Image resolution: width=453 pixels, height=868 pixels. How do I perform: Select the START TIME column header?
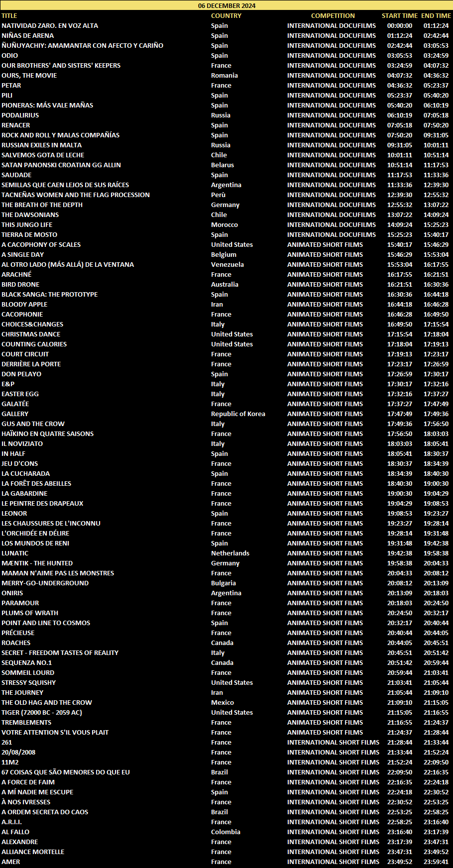coord(400,15)
